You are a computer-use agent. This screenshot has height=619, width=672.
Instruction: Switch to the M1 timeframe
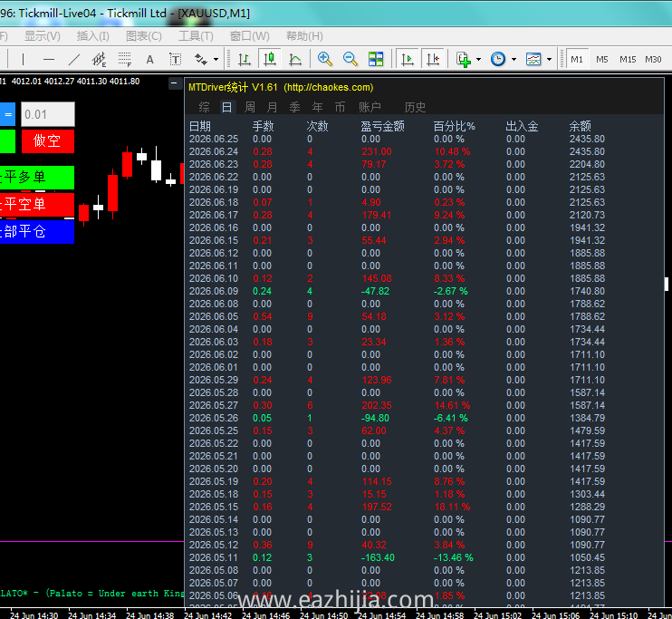577,59
